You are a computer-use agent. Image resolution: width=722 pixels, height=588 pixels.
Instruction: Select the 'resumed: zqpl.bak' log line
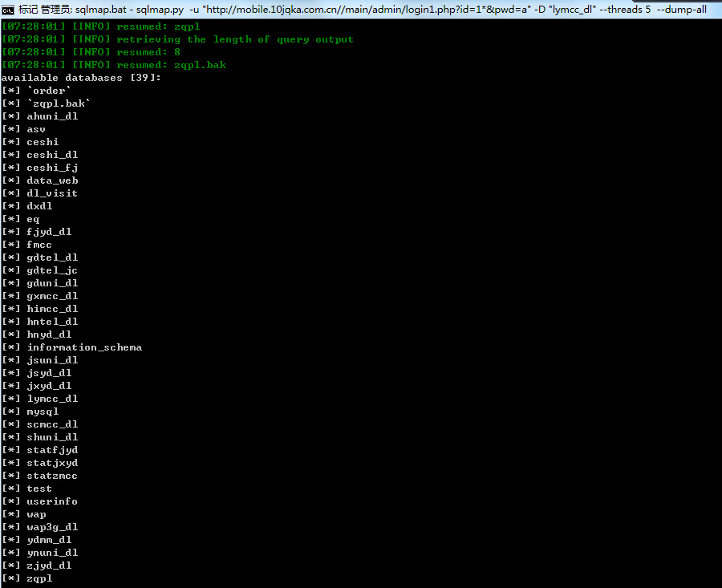pos(114,66)
